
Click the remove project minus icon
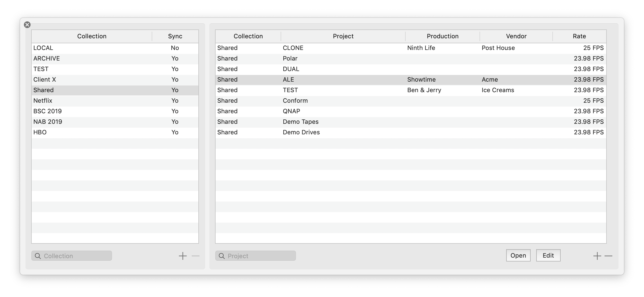608,256
